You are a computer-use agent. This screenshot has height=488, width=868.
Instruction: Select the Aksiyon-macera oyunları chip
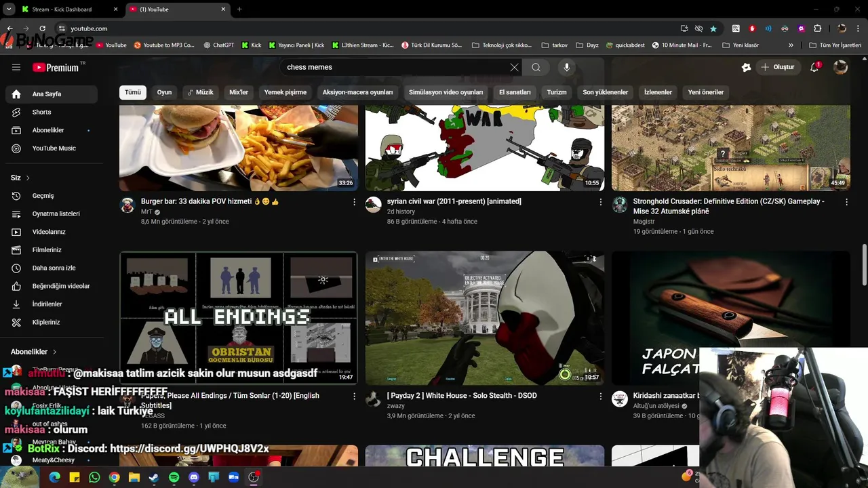(357, 92)
